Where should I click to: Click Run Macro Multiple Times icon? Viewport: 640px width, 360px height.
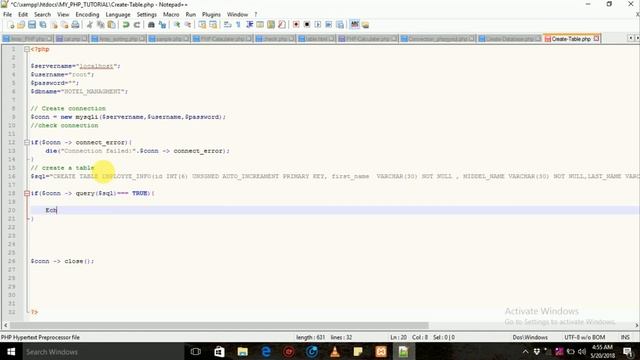[329, 25]
